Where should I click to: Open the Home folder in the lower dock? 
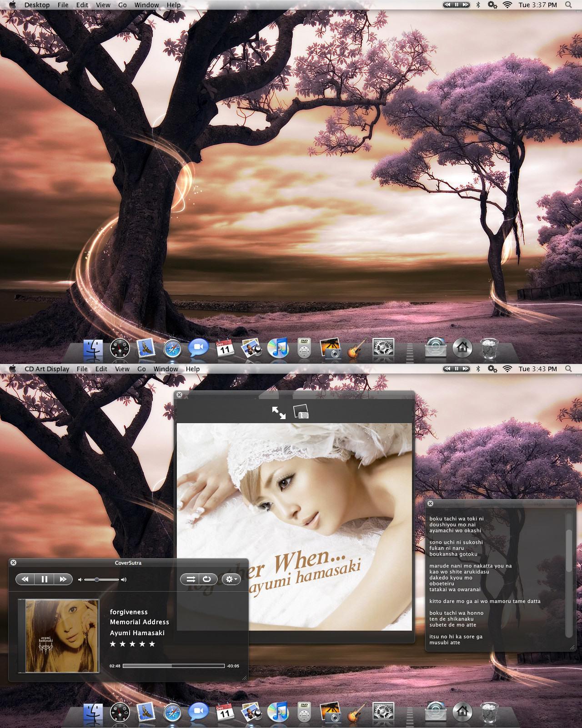(462, 713)
